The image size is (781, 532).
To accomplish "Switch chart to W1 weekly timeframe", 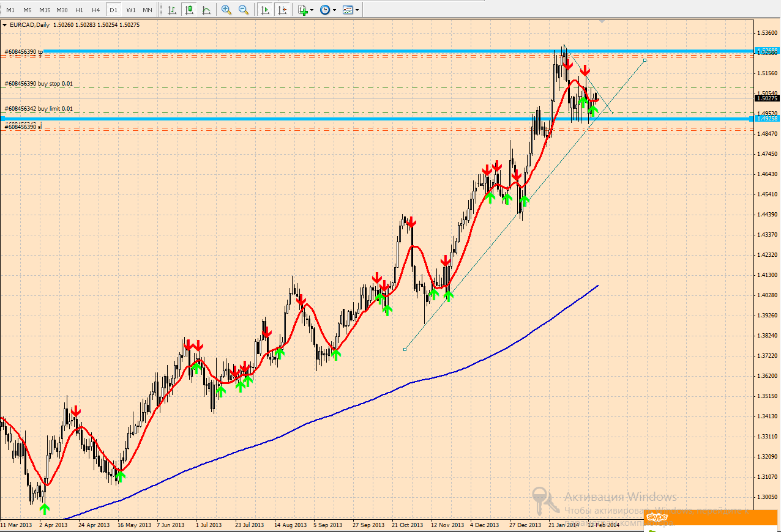I will coord(131,10).
